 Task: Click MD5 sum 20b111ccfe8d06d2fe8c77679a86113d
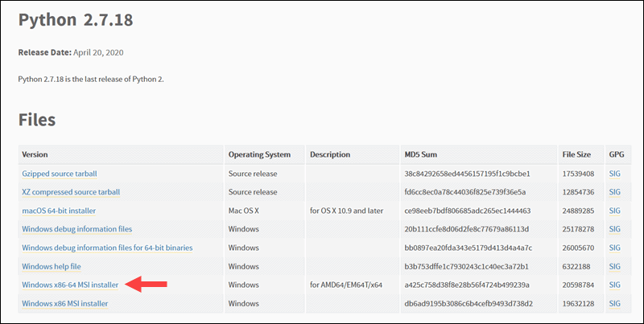pyautogui.click(x=467, y=229)
